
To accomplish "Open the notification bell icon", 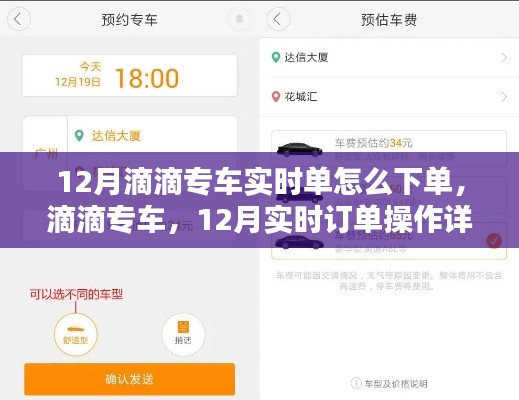I will (x=239, y=19).
